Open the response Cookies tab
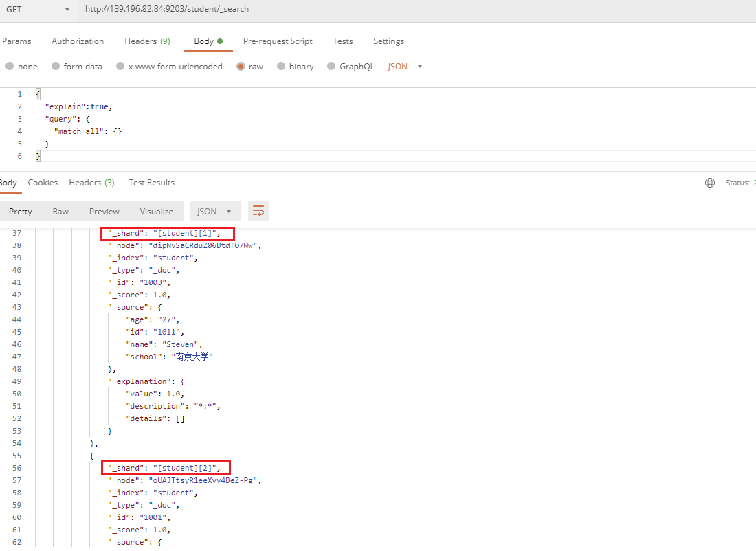Viewport: 756px width, 551px height. 43,183
